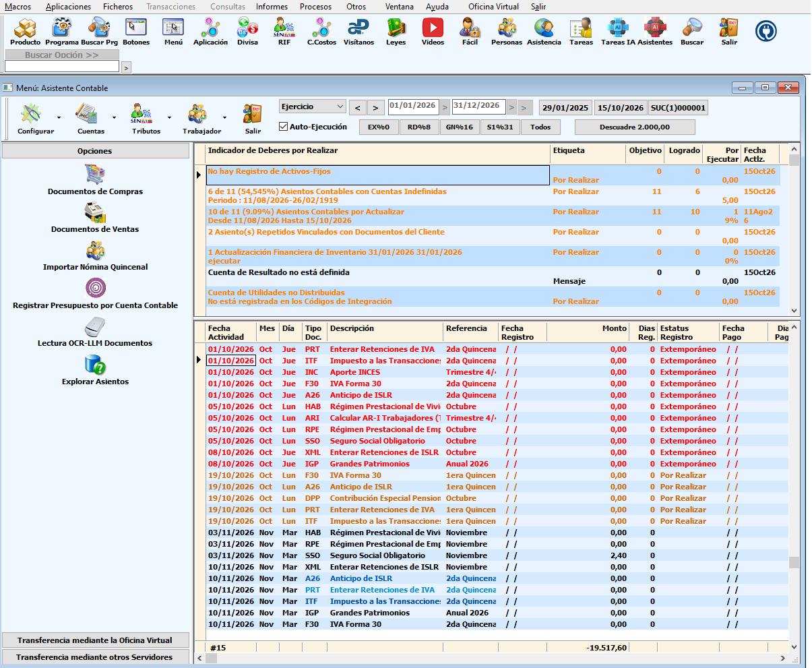Open the Tributos icon
The height and width of the screenshot is (668, 812).
tap(146, 119)
